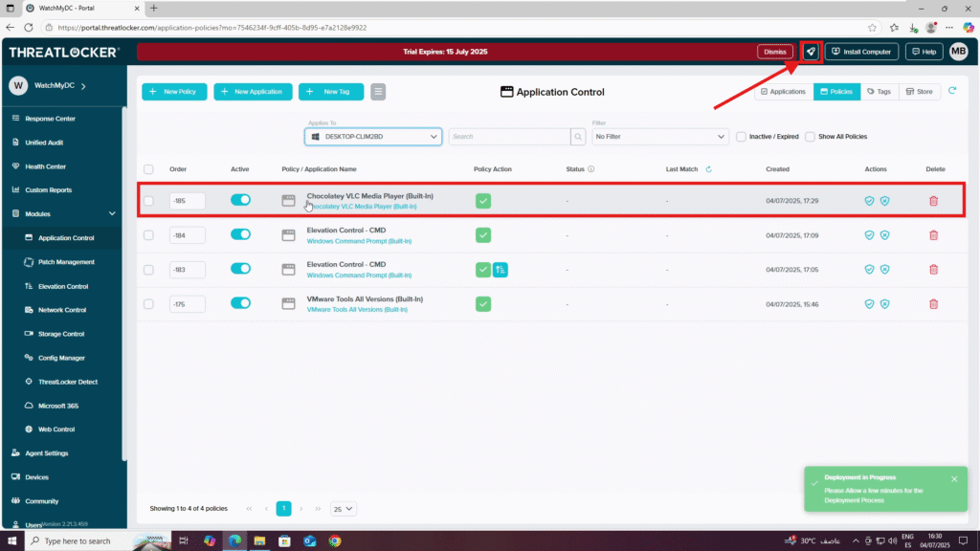Click first shield action for VMware Tools policy
The image size is (980, 551).
(x=869, y=304)
